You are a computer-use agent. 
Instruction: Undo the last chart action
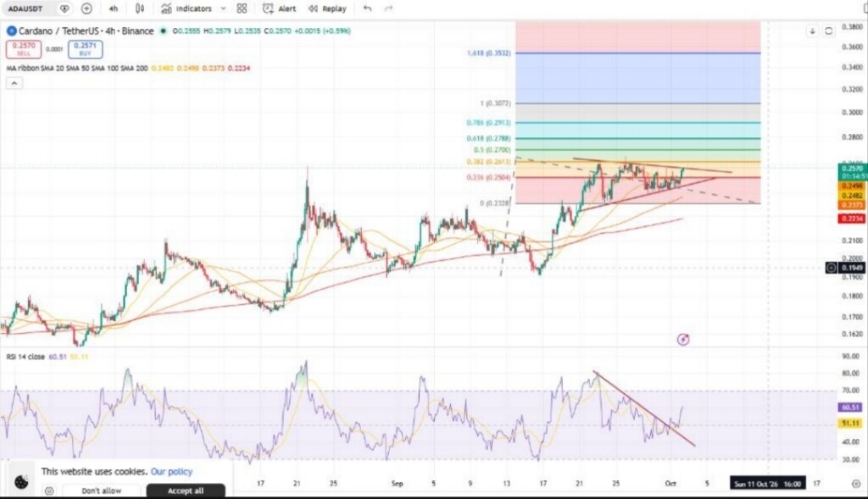(x=368, y=8)
